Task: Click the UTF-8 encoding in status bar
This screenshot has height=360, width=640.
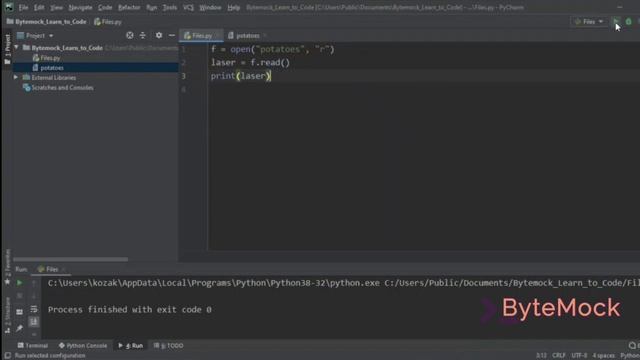Action: [x=579, y=356]
